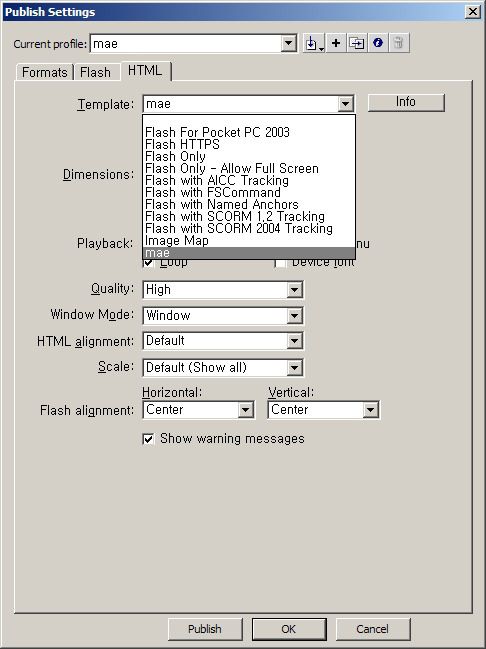Choose Flash with SCORM 1.2 Tracking
486x649 pixels.
pyautogui.click(x=248, y=216)
